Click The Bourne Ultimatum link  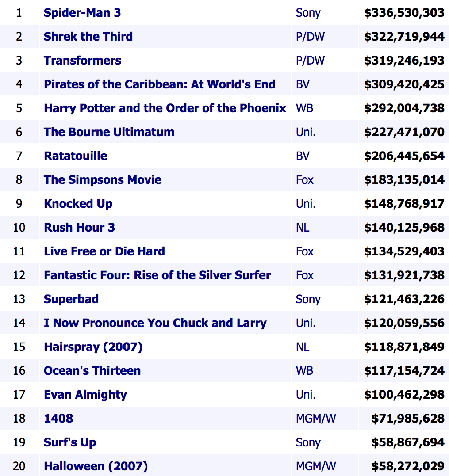pos(109,132)
